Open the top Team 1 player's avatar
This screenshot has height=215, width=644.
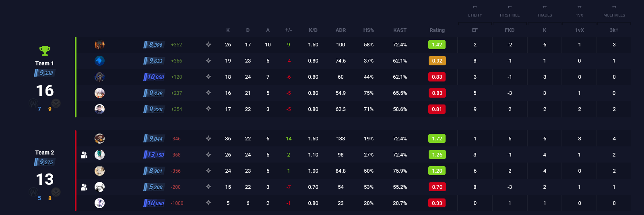tap(99, 45)
